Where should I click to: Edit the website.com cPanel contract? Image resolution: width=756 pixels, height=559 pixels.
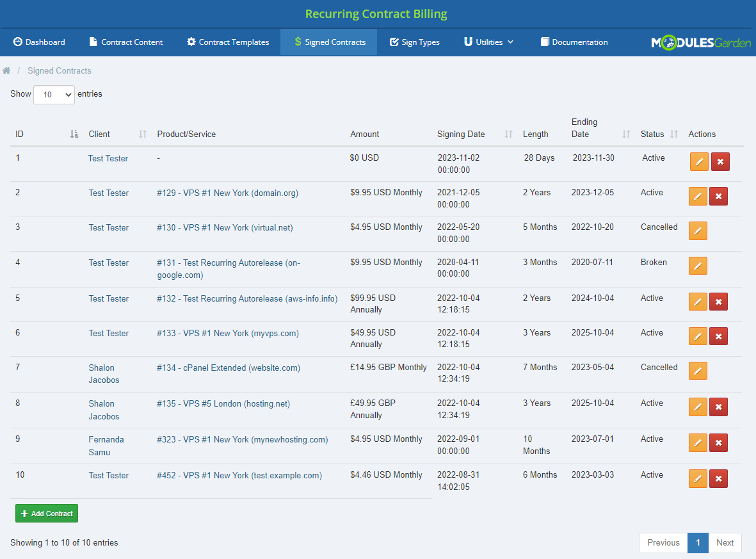698,371
